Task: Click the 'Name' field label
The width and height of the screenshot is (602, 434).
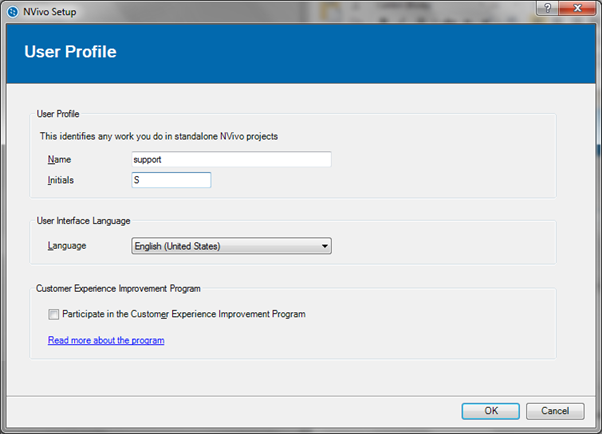Action: click(x=58, y=159)
